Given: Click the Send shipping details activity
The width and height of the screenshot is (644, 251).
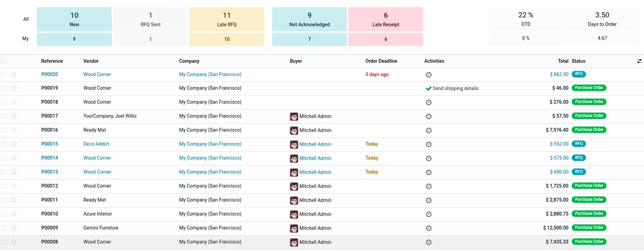Looking at the screenshot, I should click(x=455, y=89).
